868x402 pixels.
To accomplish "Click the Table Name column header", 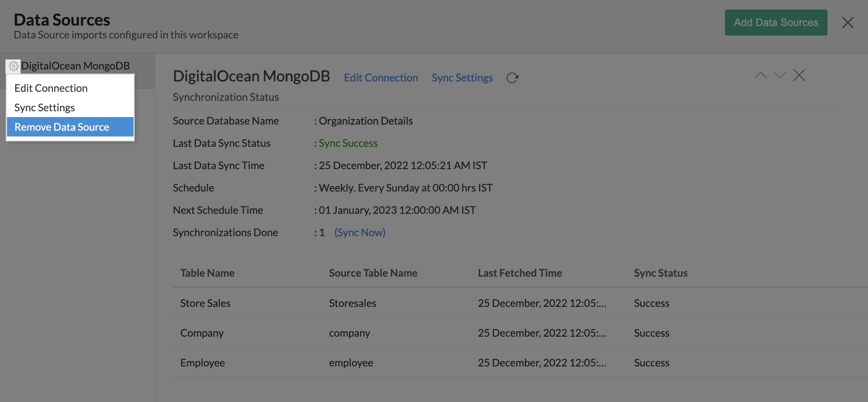I will tap(207, 273).
